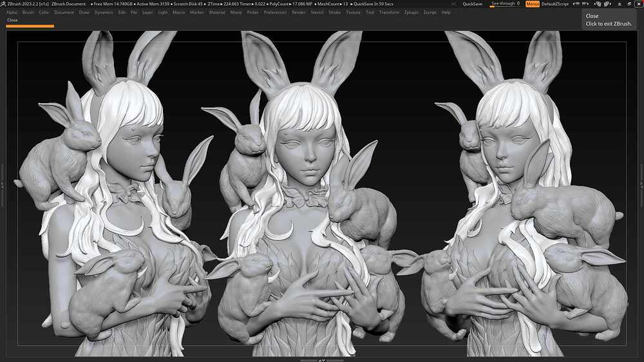Load the previous UI layout icon
Image resolution: width=644 pixels, height=362 pixels.
576,4
